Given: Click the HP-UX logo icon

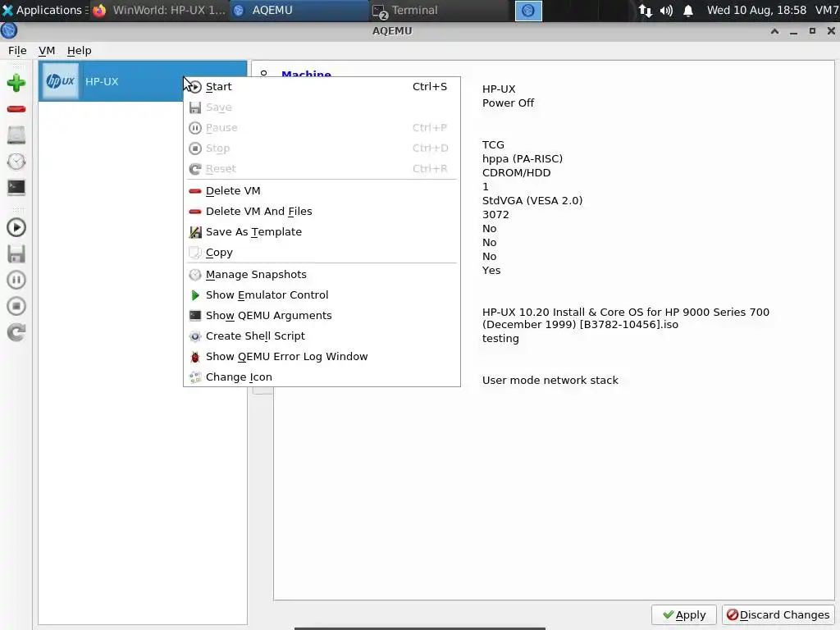Looking at the screenshot, I should [60, 81].
